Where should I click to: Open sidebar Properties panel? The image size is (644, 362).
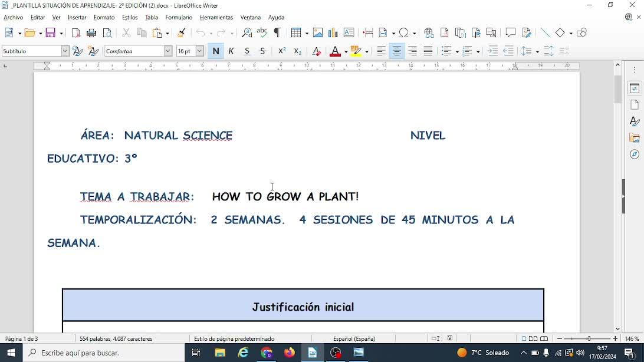click(635, 88)
